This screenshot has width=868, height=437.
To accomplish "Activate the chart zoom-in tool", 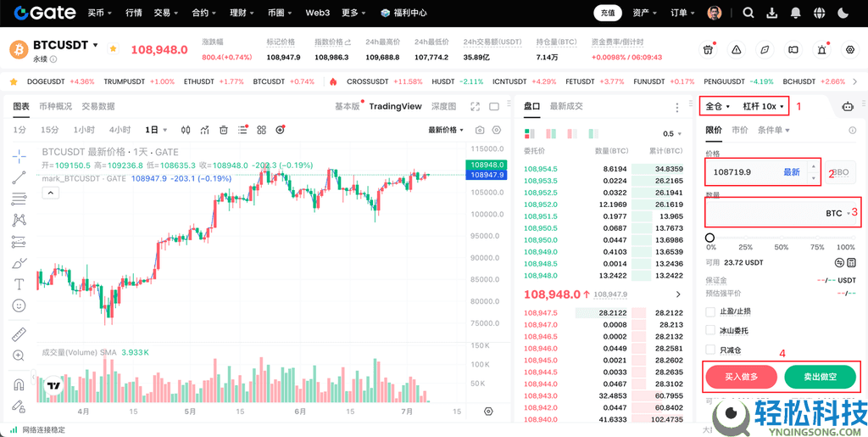I will click(19, 355).
